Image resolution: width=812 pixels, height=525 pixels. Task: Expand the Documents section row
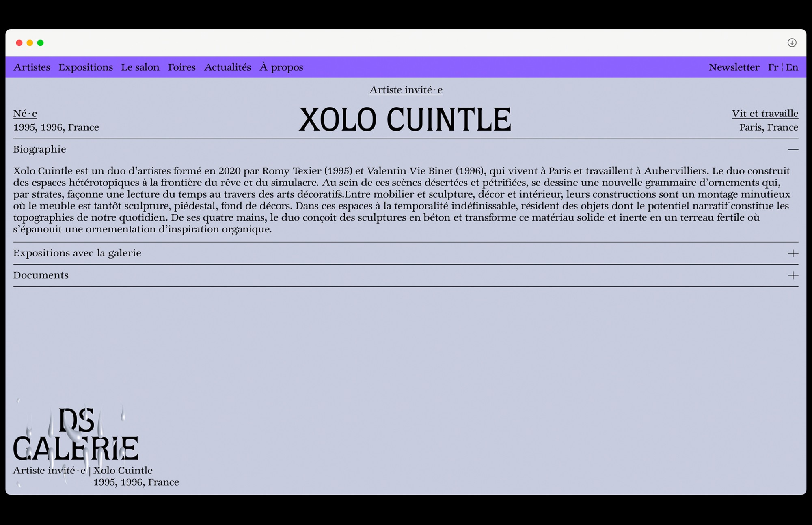point(41,275)
